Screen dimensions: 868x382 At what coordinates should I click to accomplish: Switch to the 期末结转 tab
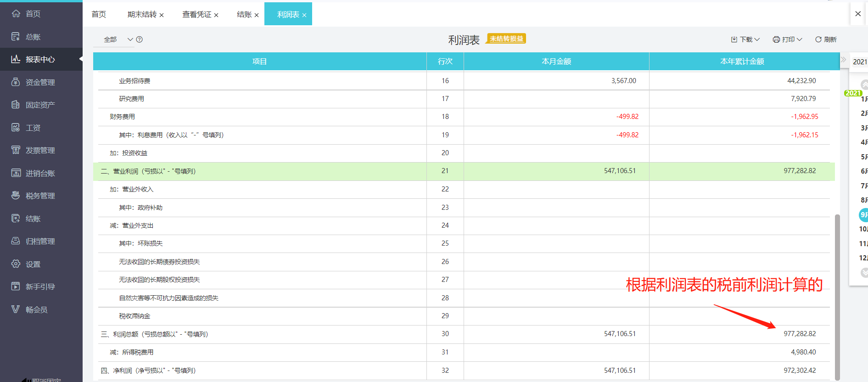[x=142, y=15]
